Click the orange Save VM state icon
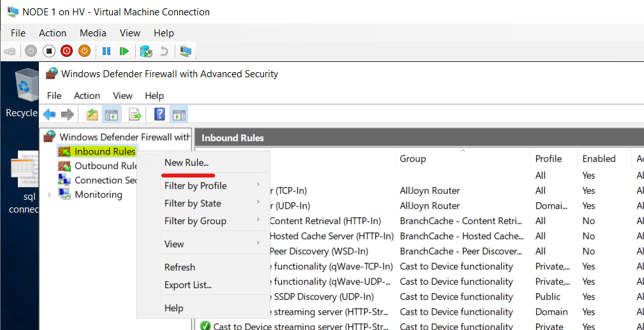The width and height of the screenshot is (644, 330). click(84, 51)
